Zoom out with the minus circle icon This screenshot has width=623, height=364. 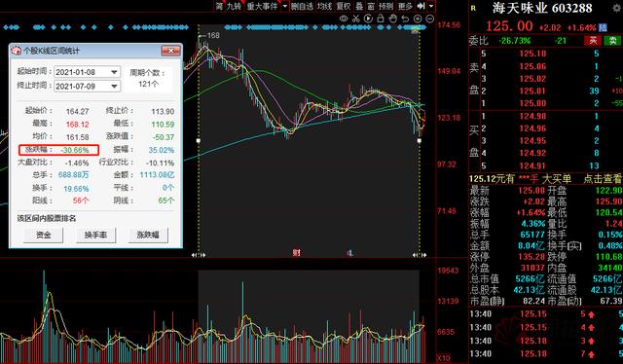[x=430, y=18]
